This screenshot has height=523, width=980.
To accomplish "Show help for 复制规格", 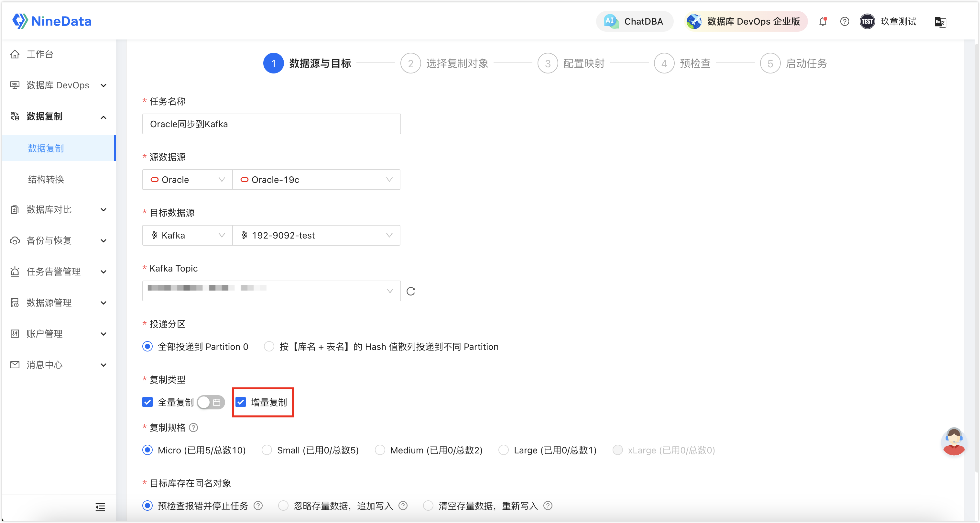I will pyautogui.click(x=193, y=428).
